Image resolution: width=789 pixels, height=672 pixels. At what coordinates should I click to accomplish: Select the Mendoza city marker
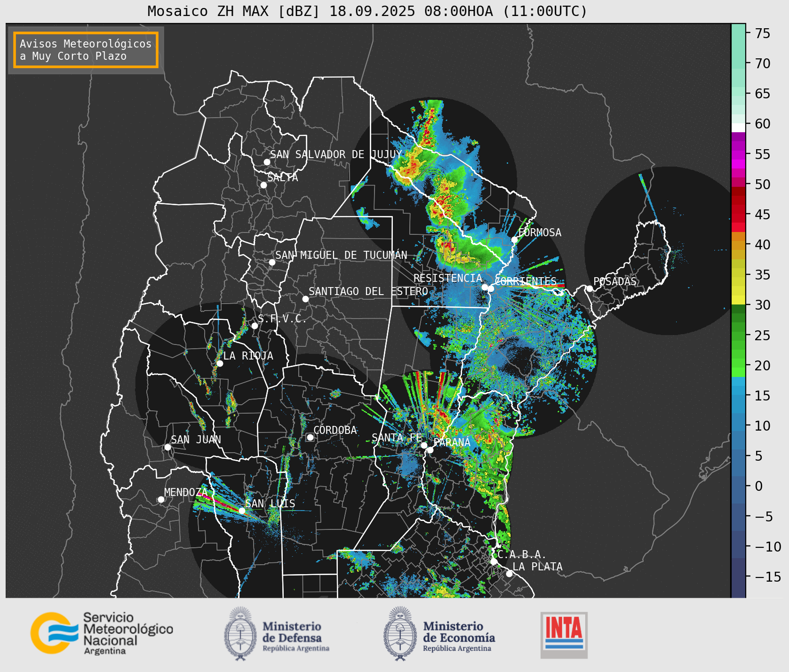161,499
